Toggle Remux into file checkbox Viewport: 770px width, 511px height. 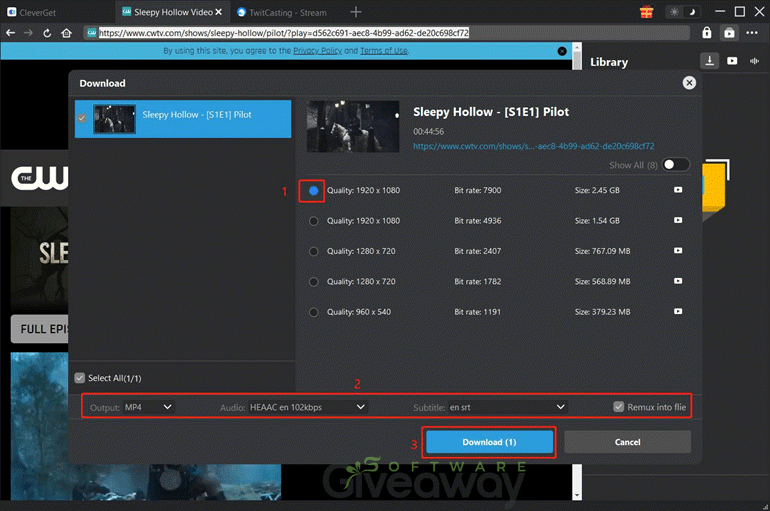pyautogui.click(x=619, y=407)
